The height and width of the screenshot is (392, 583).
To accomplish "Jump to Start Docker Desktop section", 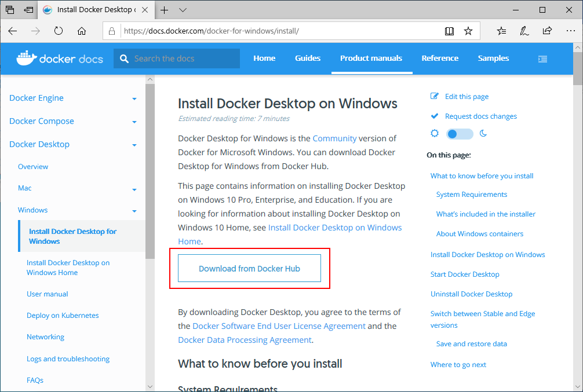I will tap(465, 274).
